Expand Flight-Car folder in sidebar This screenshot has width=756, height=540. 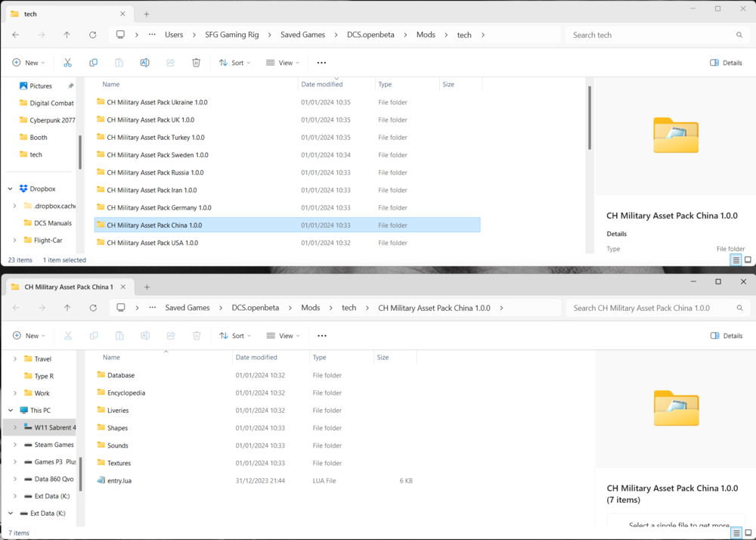coord(15,240)
